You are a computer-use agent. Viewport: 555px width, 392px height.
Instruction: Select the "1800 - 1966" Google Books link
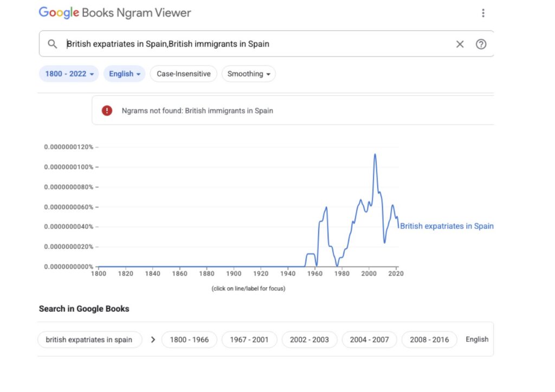tap(189, 339)
